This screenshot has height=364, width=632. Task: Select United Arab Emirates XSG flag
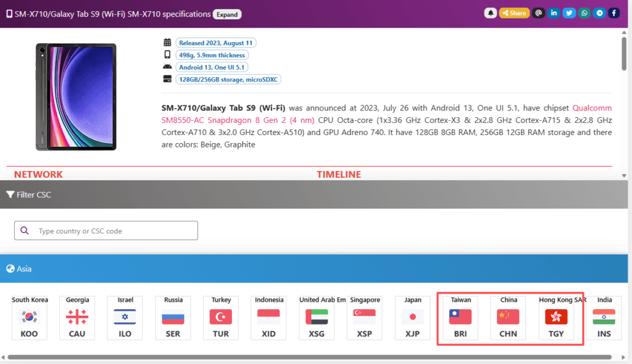coord(317,318)
